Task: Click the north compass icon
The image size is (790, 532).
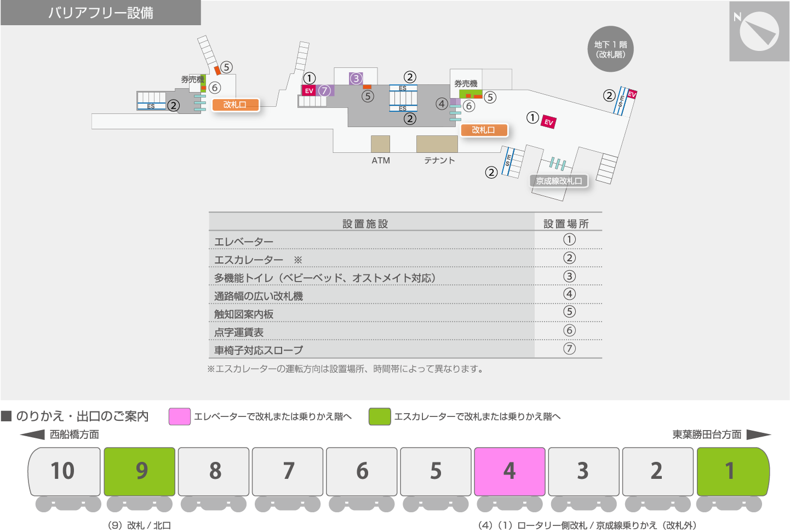Action: click(759, 31)
